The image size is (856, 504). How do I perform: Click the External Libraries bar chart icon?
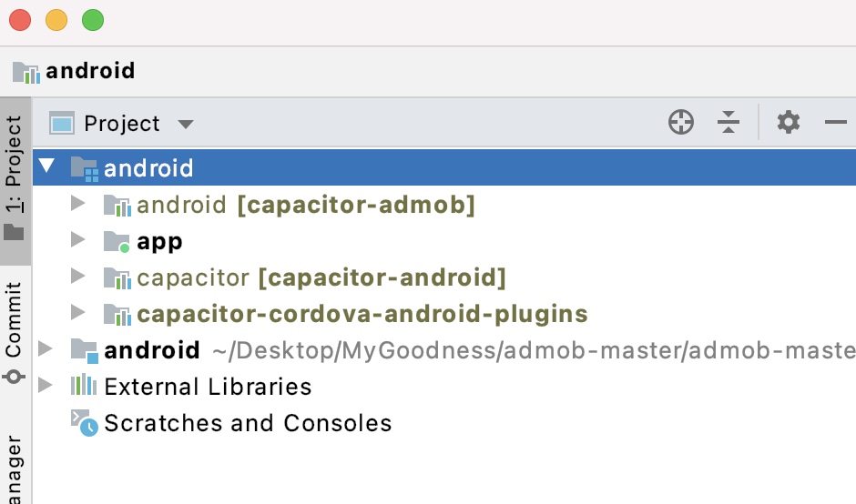pyautogui.click(x=84, y=386)
